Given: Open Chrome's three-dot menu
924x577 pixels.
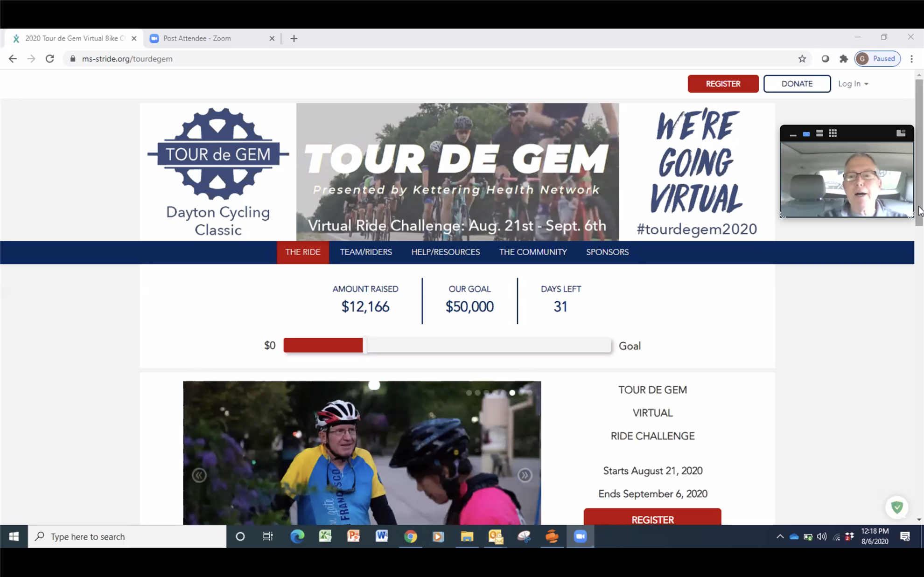Looking at the screenshot, I should pyautogui.click(x=911, y=59).
